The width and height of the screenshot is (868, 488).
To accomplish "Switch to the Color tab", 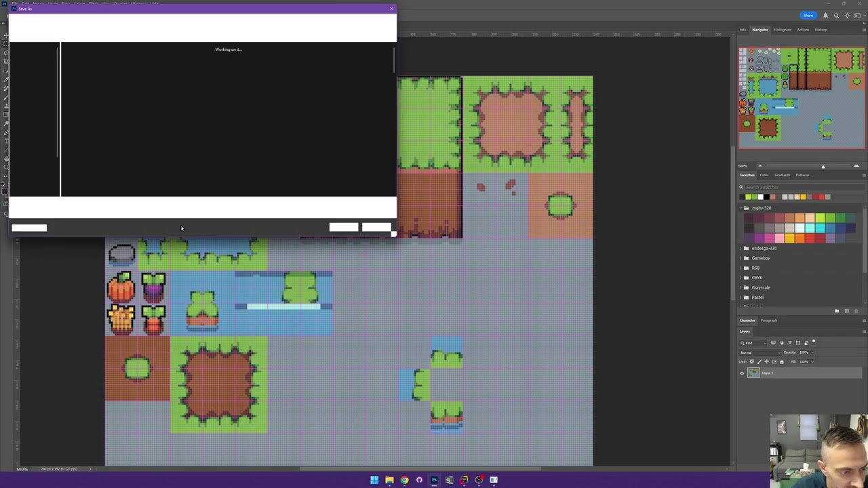I will [x=764, y=175].
